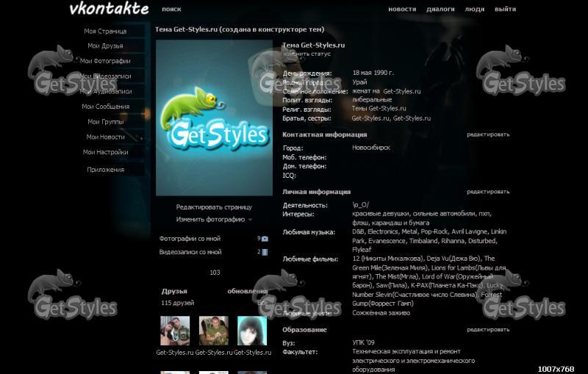The image size is (588, 374).
Task: Log out using выйти link
Action: pyautogui.click(x=505, y=9)
